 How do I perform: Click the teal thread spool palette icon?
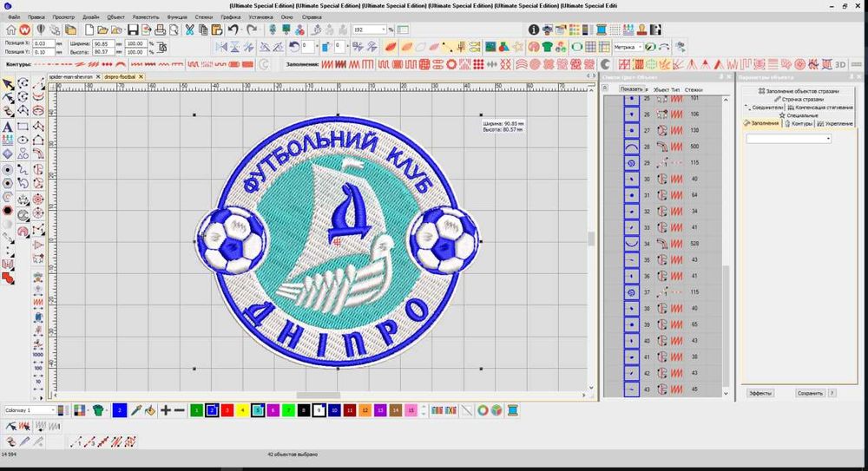pos(513,410)
